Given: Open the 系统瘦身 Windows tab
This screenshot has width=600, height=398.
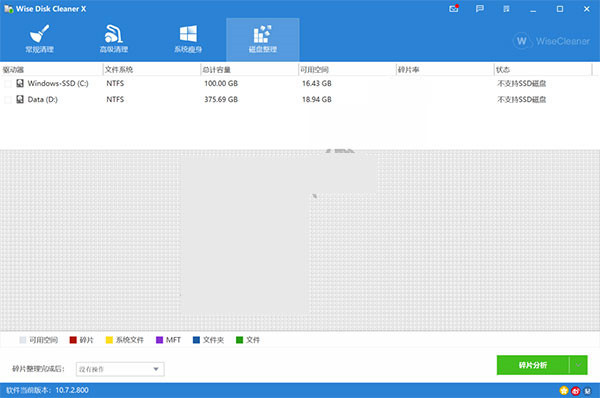Looking at the screenshot, I should pos(188,39).
